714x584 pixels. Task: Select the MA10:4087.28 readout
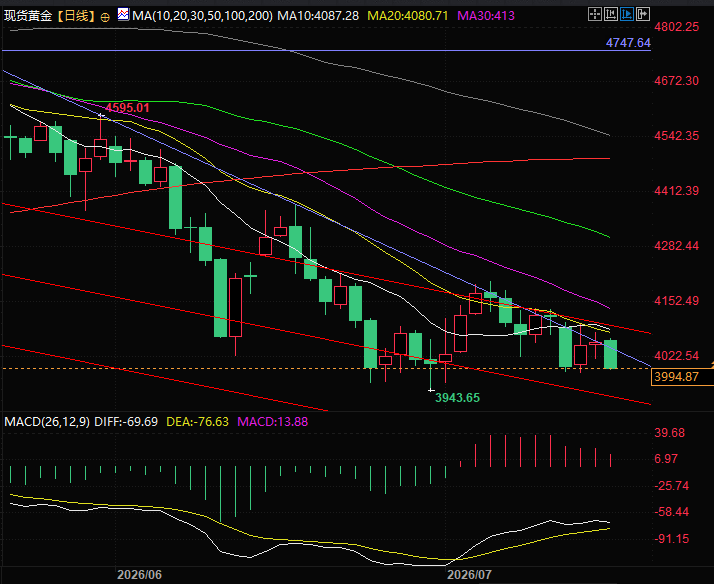tap(318, 16)
